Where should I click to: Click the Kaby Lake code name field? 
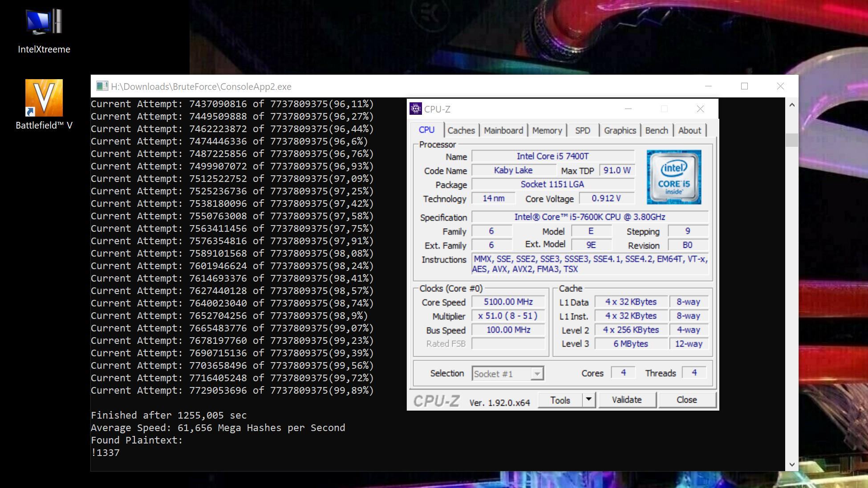(513, 170)
